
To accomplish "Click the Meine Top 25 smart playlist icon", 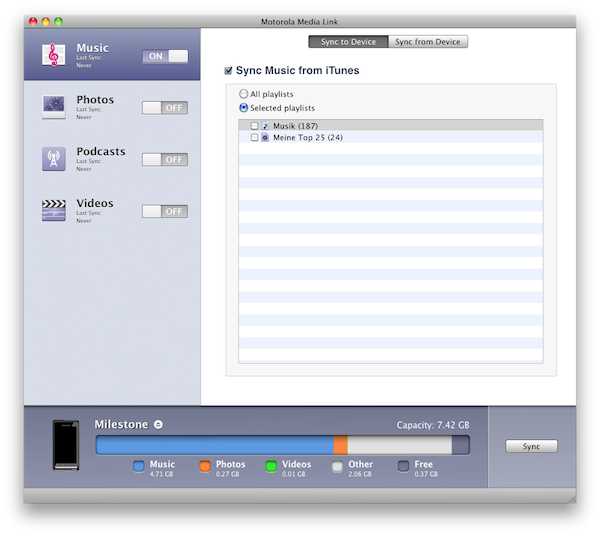I will click(265, 137).
